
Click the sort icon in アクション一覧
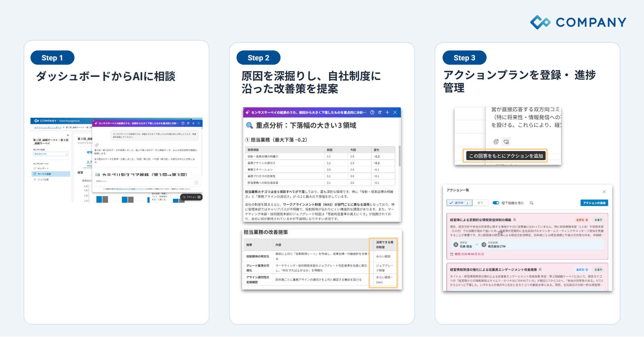pyautogui.click(x=532, y=203)
